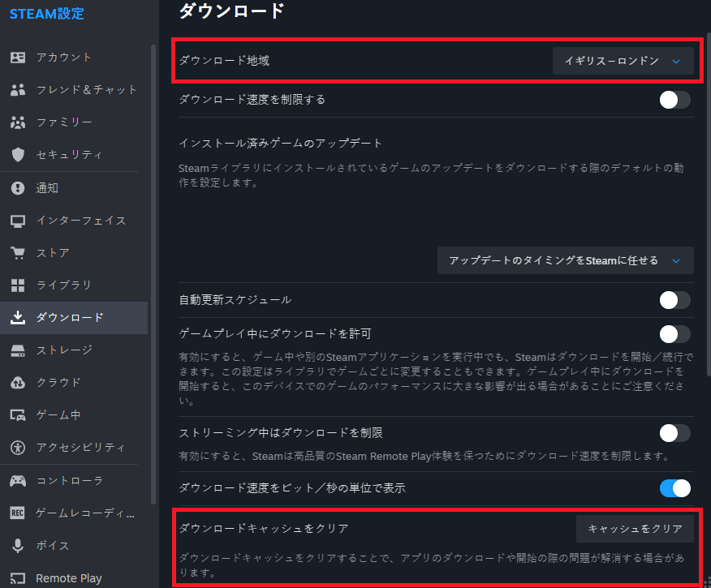Click the sidebar vertical scrollbar
This screenshot has width=711, height=588.
tap(153, 274)
